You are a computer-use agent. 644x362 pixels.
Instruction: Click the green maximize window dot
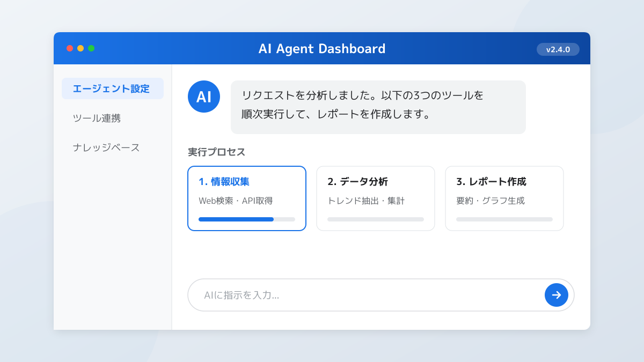(91, 48)
